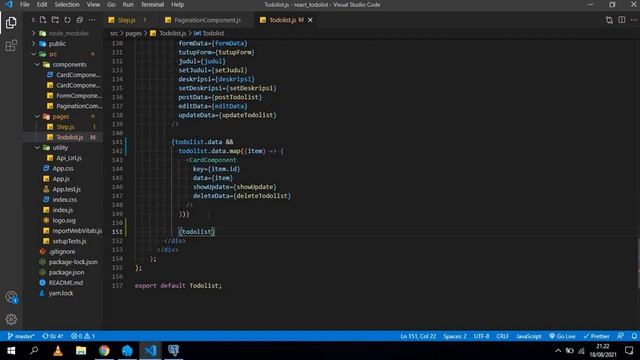Open the Terminal menu

(x=152, y=4)
